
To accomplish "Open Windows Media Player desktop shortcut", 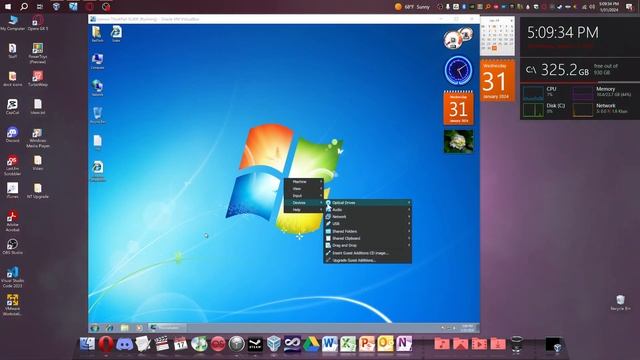I will pyautogui.click(x=38, y=138).
